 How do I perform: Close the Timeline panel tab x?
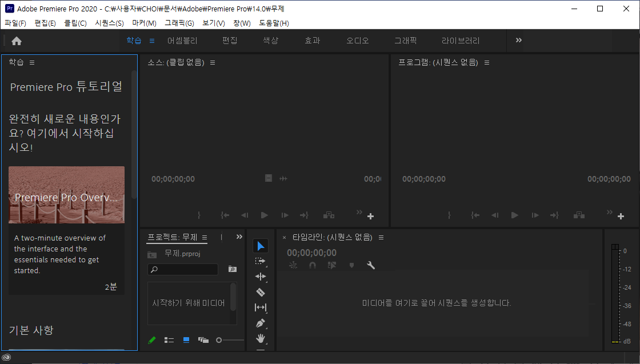284,238
